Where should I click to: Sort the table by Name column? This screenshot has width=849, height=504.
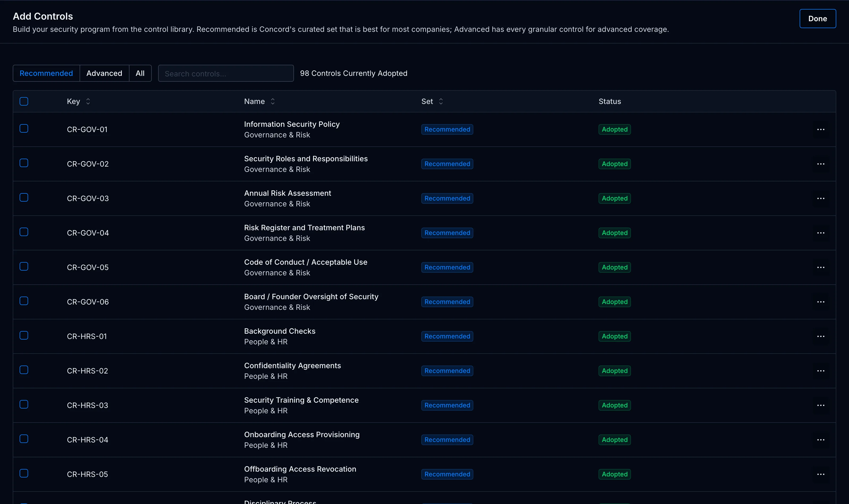point(259,102)
